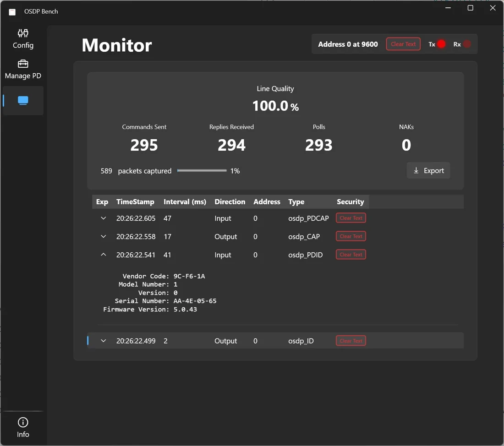
Task: Click Vendor Code value 9C-F6-1A
Action: click(189, 276)
